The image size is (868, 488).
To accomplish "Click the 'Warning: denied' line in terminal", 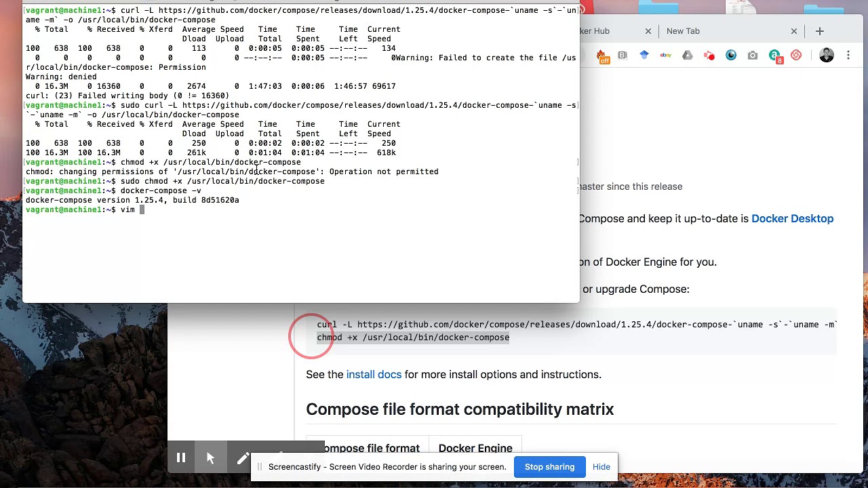I will [x=61, y=77].
